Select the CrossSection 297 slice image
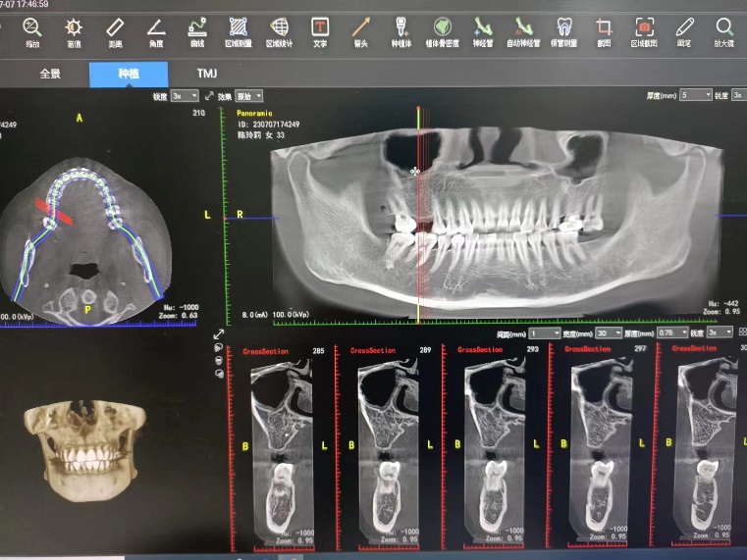 [x=603, y=449]
